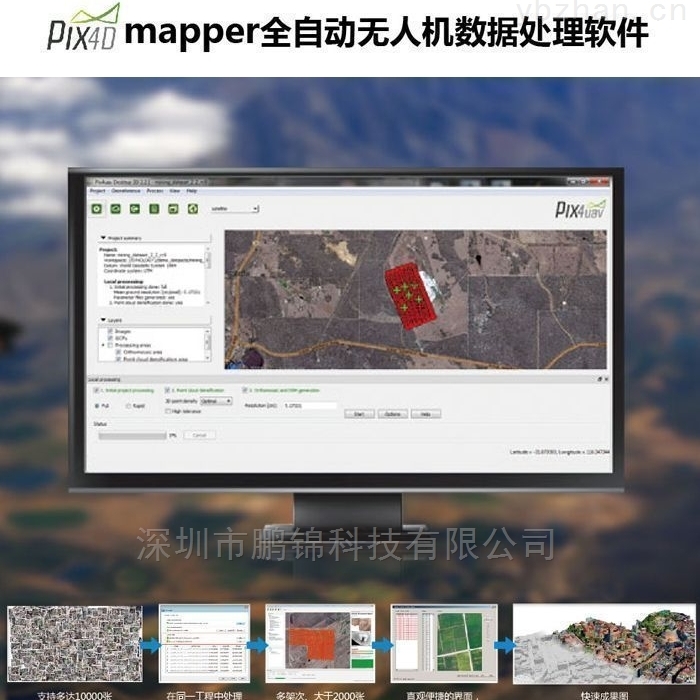The image size is (700, 700).
Task: Open the Georeference menu
Action: coord(125,191)
